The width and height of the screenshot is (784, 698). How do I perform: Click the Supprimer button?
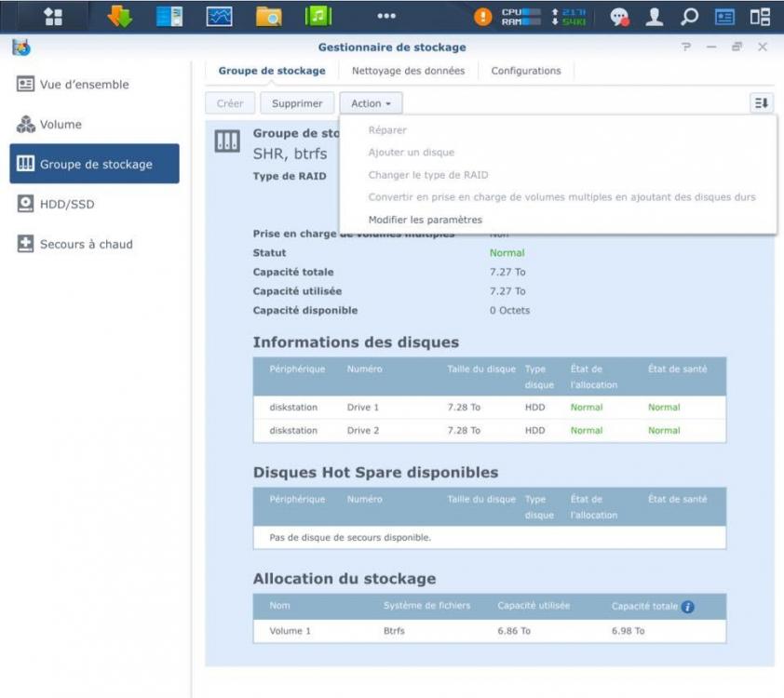(297, 103)
